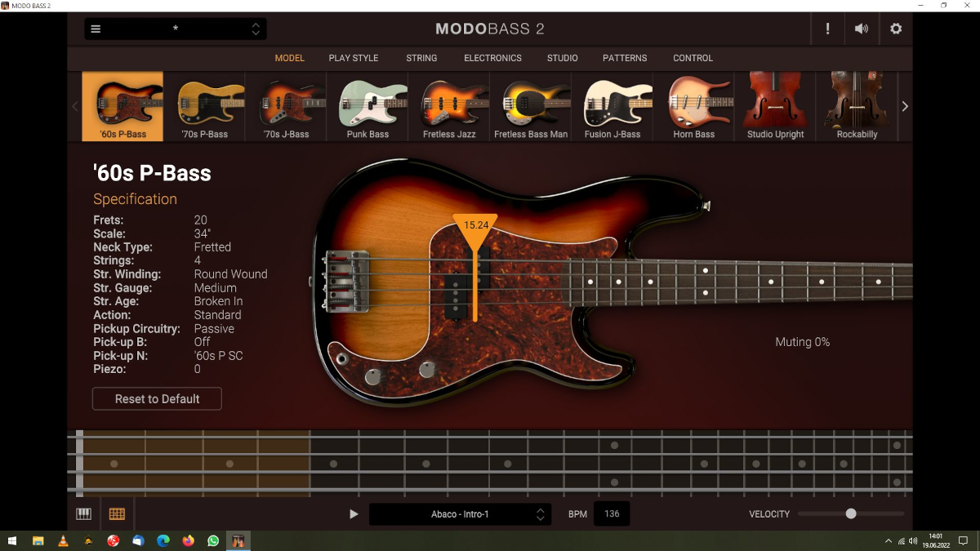Viewport: 980px width, 551px height.
Task: Click the Pick-up B value Off
Action: (202, 342)
